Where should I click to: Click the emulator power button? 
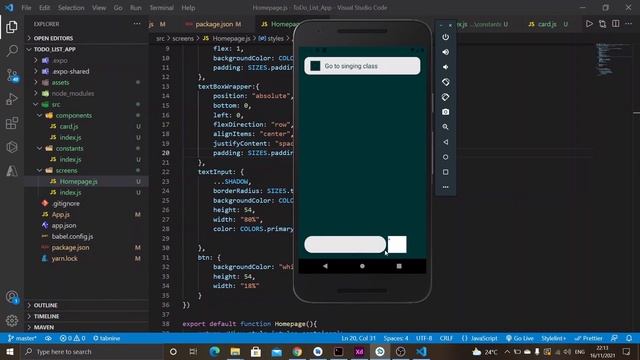tap(446, 37)
